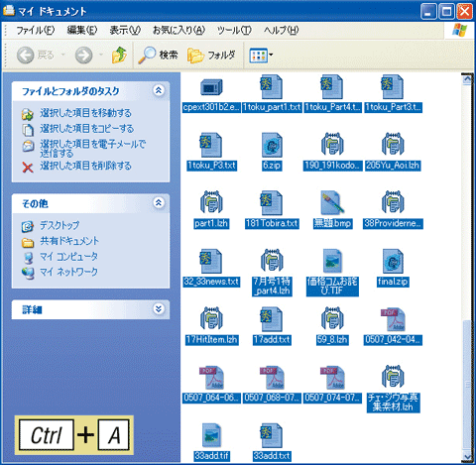
Task: Open the 検索 search tool
Action: tap(158, 55)
